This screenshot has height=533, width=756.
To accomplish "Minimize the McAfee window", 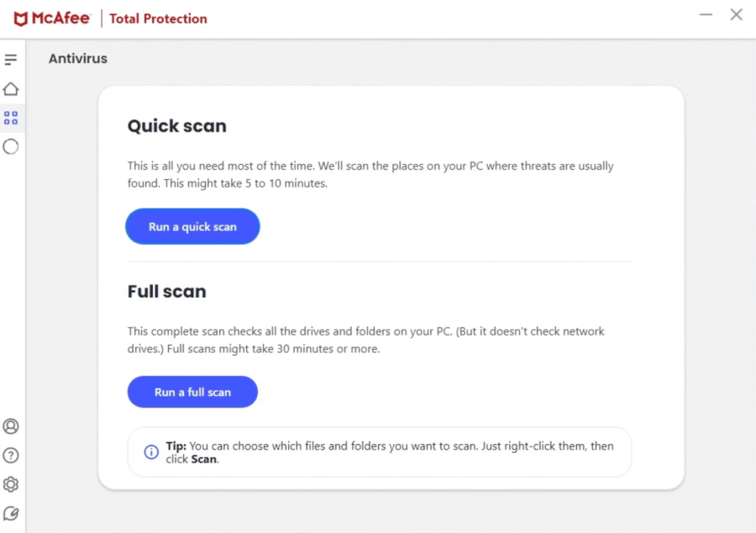I will pos(706,15).
